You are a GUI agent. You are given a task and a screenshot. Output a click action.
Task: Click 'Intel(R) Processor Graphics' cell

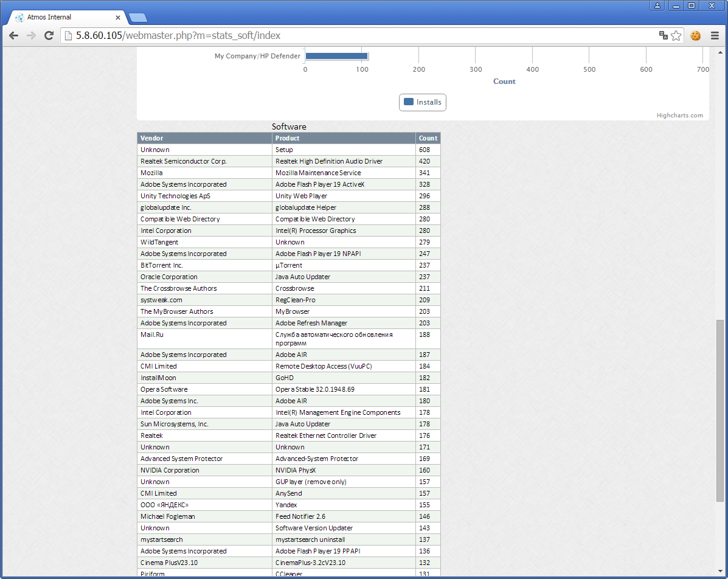click(x=344, y=231)
